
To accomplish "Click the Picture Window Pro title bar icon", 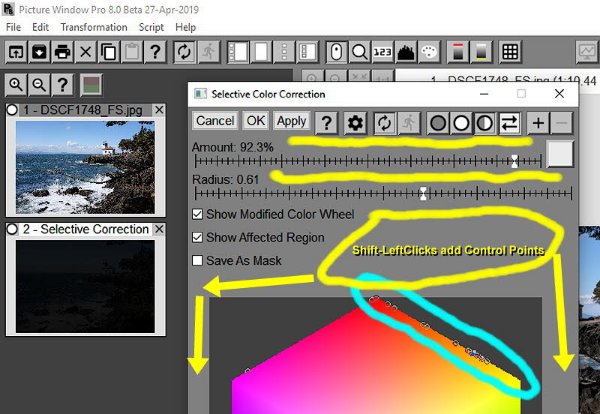I will tap(8, 9).
